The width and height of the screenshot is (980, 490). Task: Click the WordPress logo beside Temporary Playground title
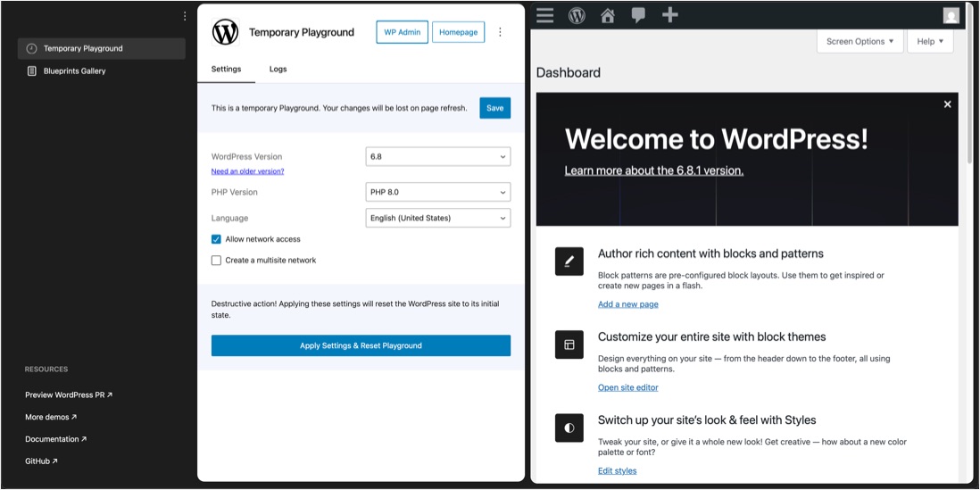click(226, 32)
